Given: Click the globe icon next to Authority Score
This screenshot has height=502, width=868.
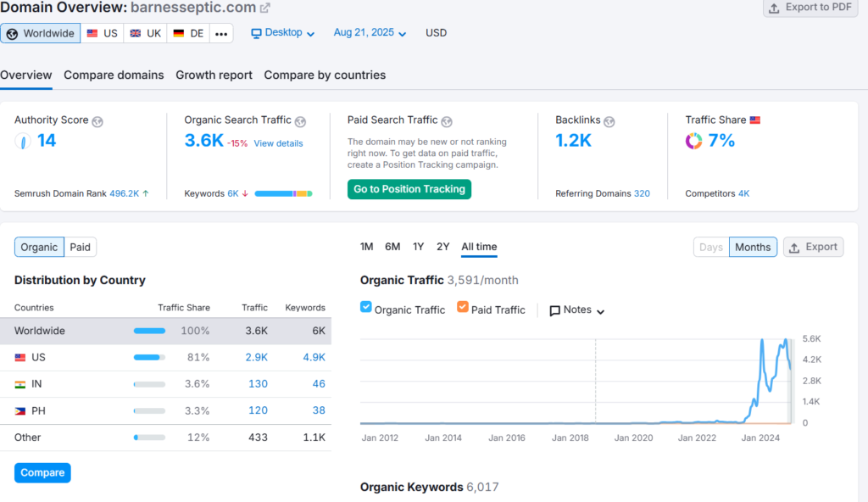Looking at the screenshot, I should [97, 121].
